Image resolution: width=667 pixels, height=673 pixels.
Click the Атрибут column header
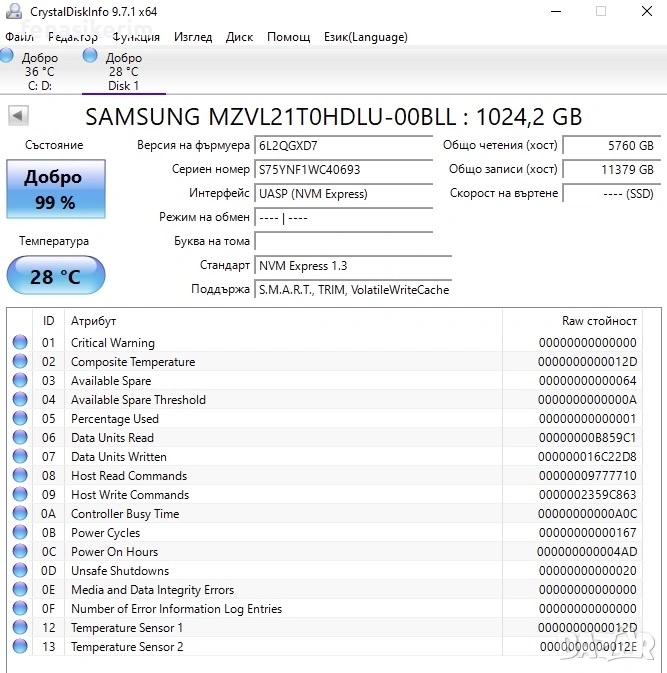[x=94, y=321]
